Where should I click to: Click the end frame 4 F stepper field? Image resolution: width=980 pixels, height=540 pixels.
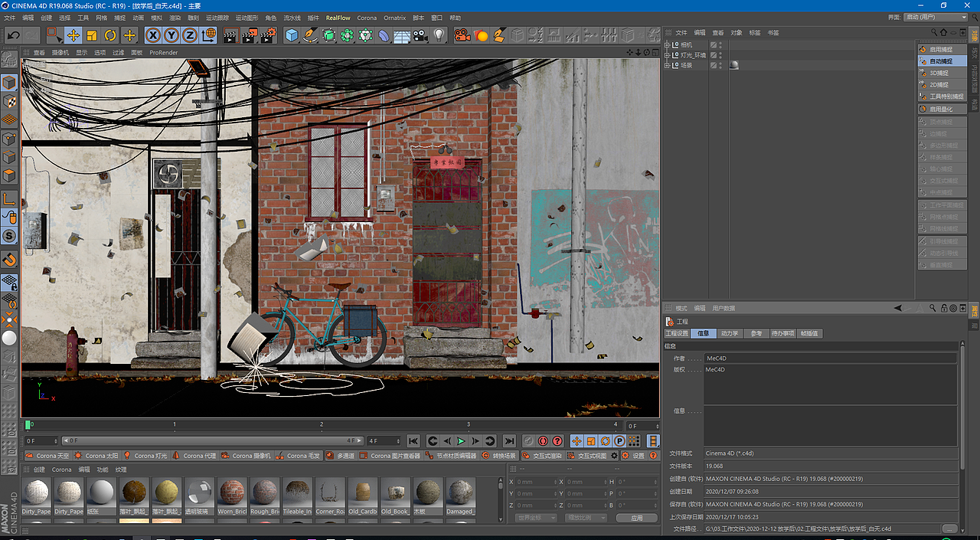(384, 441)
